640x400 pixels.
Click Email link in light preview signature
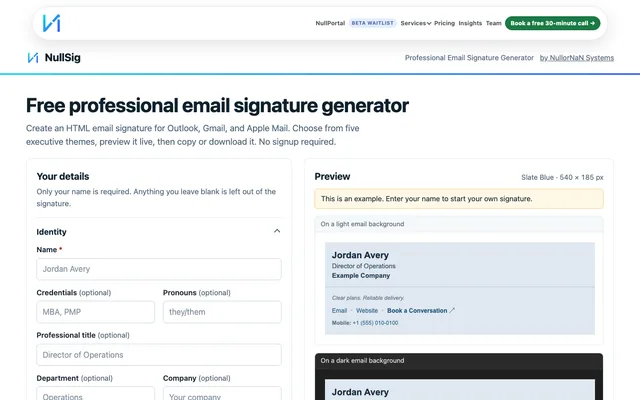point(339,311)
